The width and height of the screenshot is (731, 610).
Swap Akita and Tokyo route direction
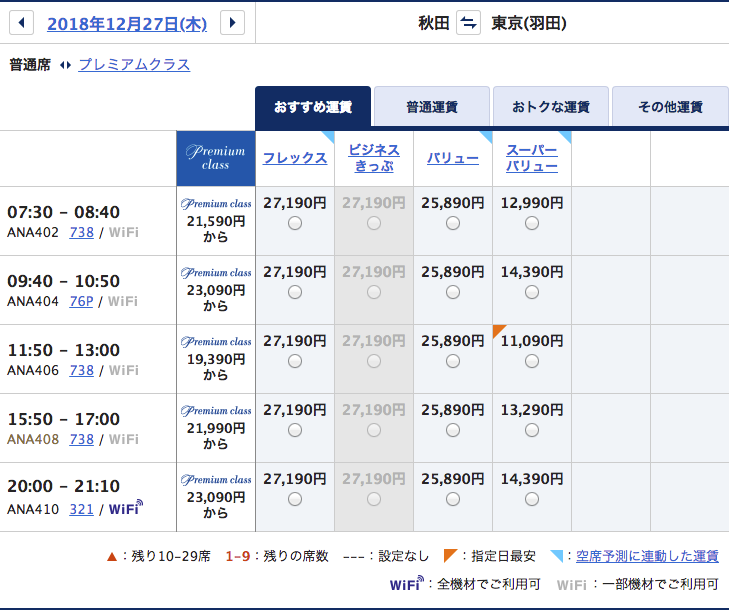468,23
